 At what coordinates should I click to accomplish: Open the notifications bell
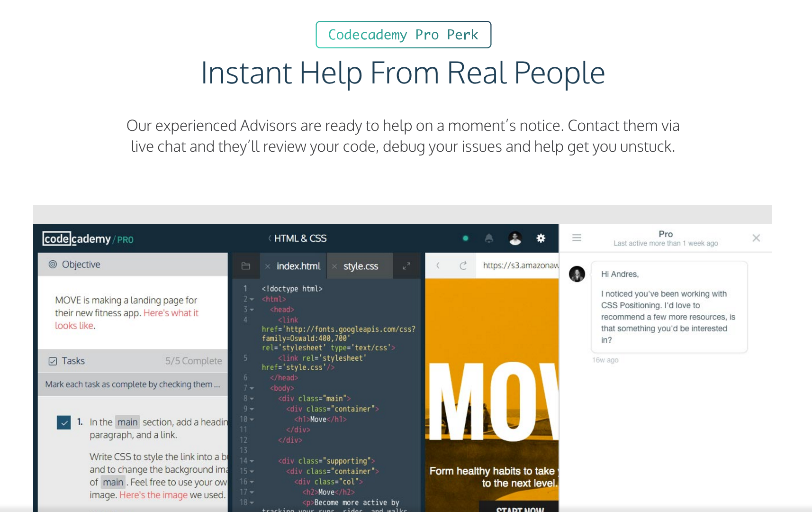[489, 238]
